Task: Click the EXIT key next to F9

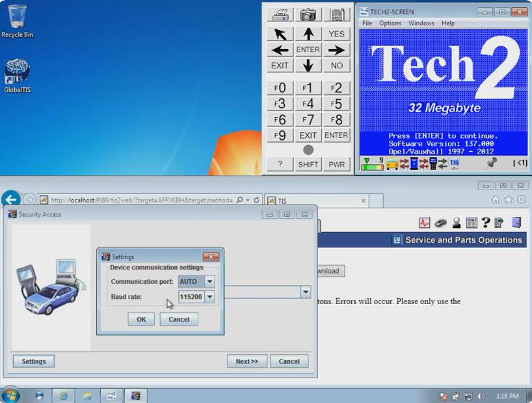Action: 308,135
